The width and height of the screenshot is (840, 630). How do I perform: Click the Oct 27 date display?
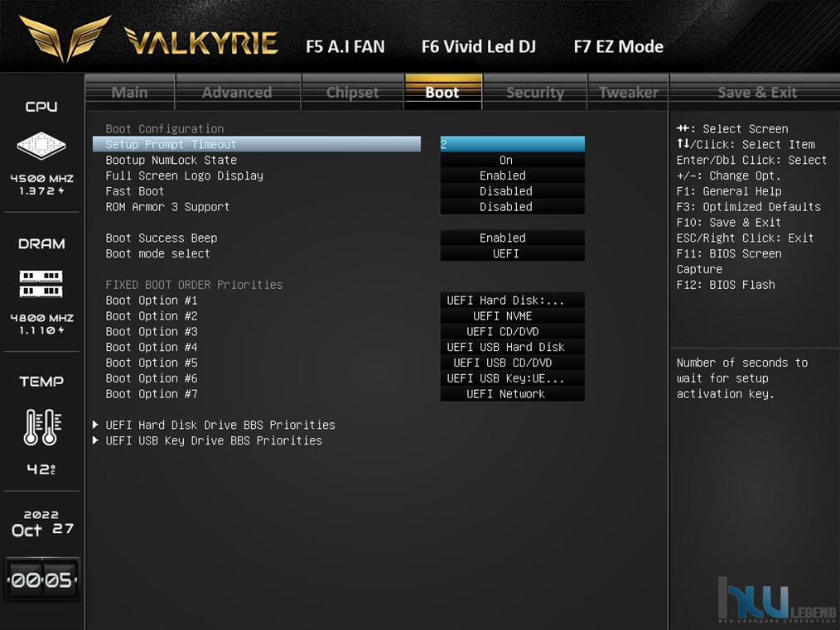tap(42, 530)
